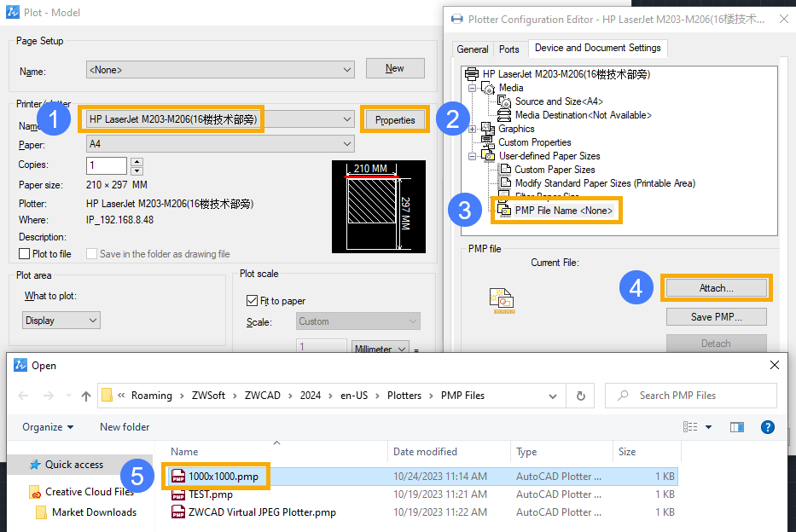796x532 pixels.
Task: Go back in the Open dialog
Action: click(23, 396)
